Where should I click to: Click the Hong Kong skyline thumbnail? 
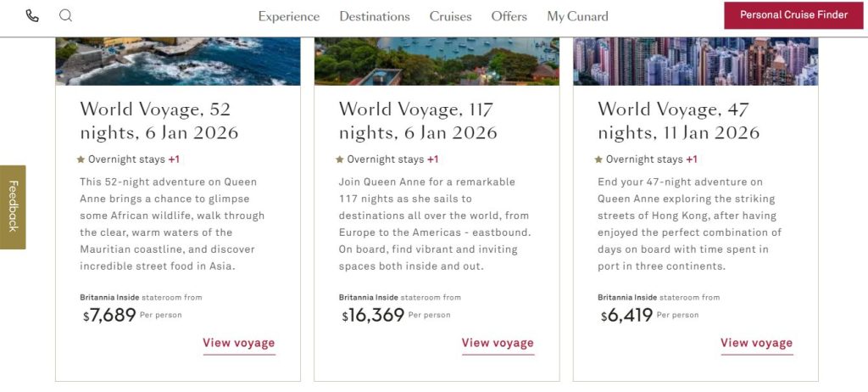pyautogui.click(x=695, y=61)
